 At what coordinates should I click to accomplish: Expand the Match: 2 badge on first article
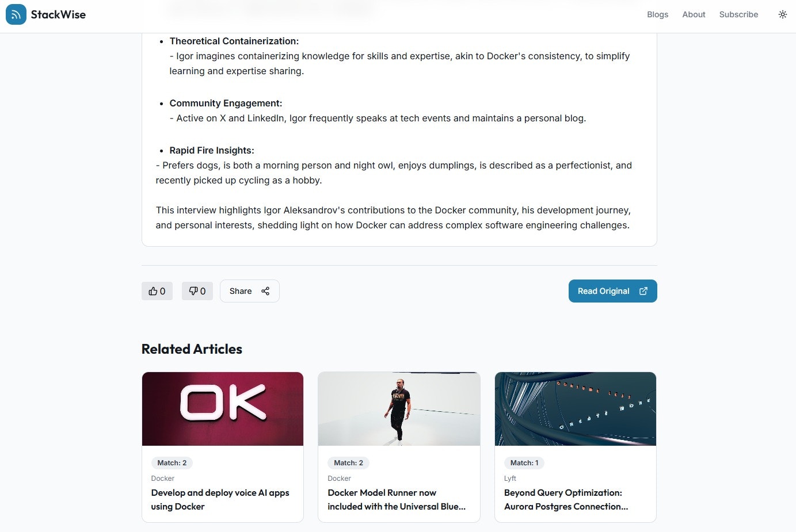point(172,462)
